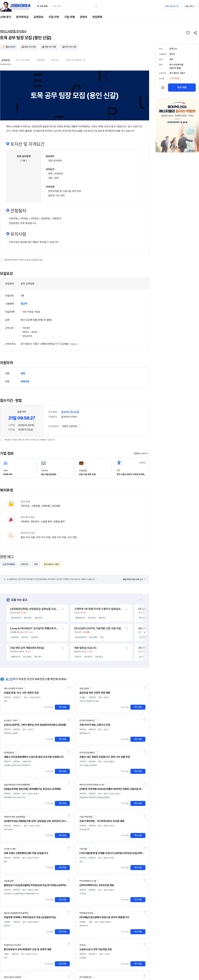Click the 편의·여가·건강 icon
This screenshot has width=199, height=980.
[11, 535]
